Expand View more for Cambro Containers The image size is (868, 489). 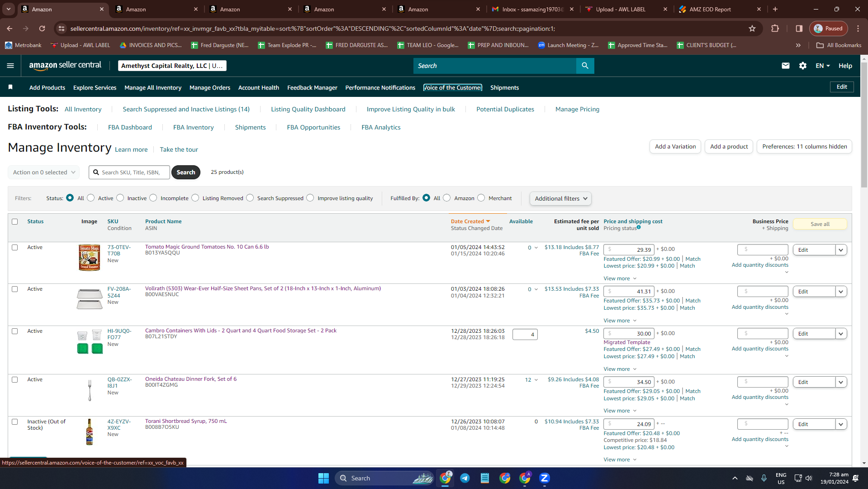(x=620, y=369)
